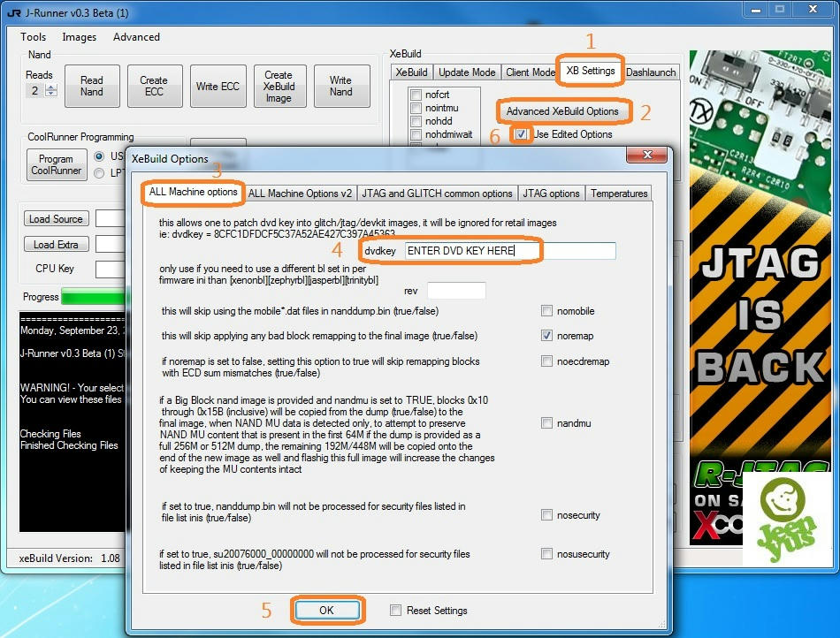Click the Read Nand button
The width and height of the screenshot is (840, 638).
(x=92, y=86)
